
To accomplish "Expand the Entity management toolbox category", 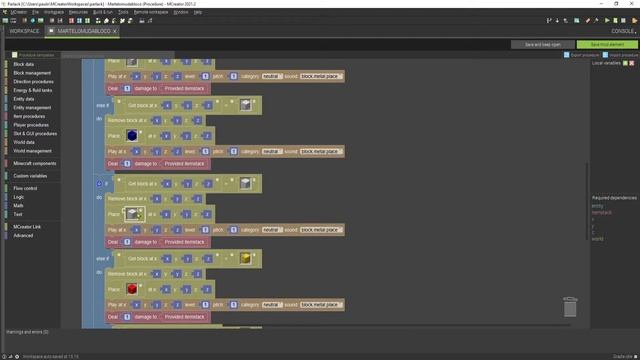I will click(32, 107).
